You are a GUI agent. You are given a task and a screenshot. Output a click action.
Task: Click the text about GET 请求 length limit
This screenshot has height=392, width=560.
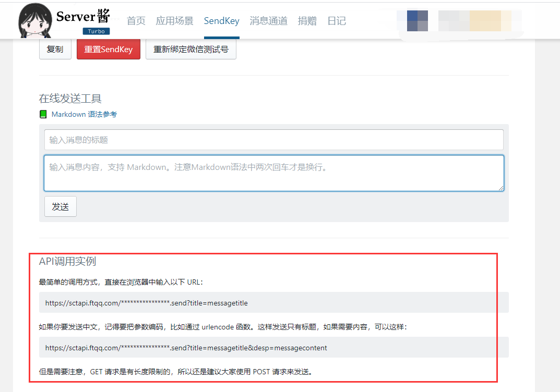(x=176, y=372)
